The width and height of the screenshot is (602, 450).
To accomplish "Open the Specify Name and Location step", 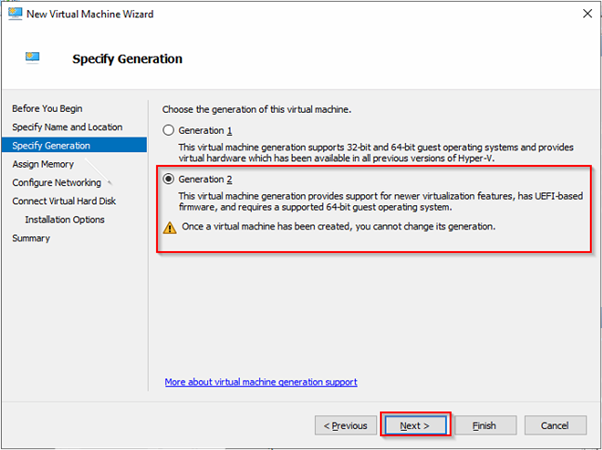I will 67,127.
